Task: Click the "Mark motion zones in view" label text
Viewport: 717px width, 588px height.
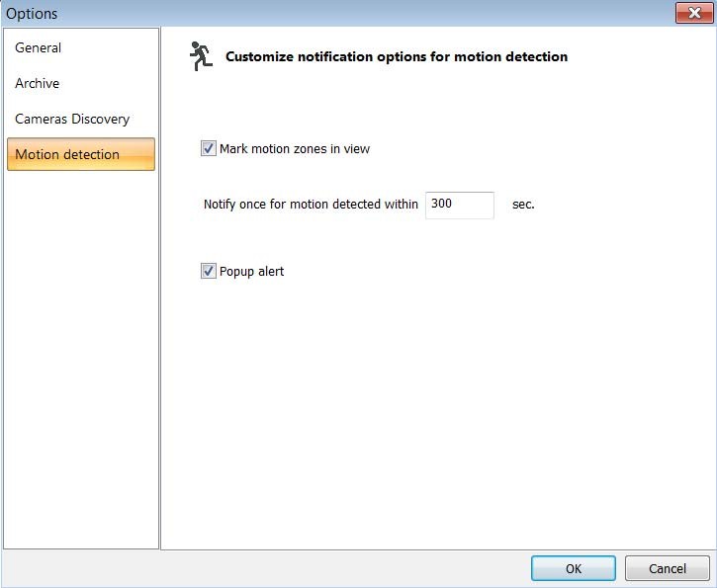Action: (x=295, y=148)
